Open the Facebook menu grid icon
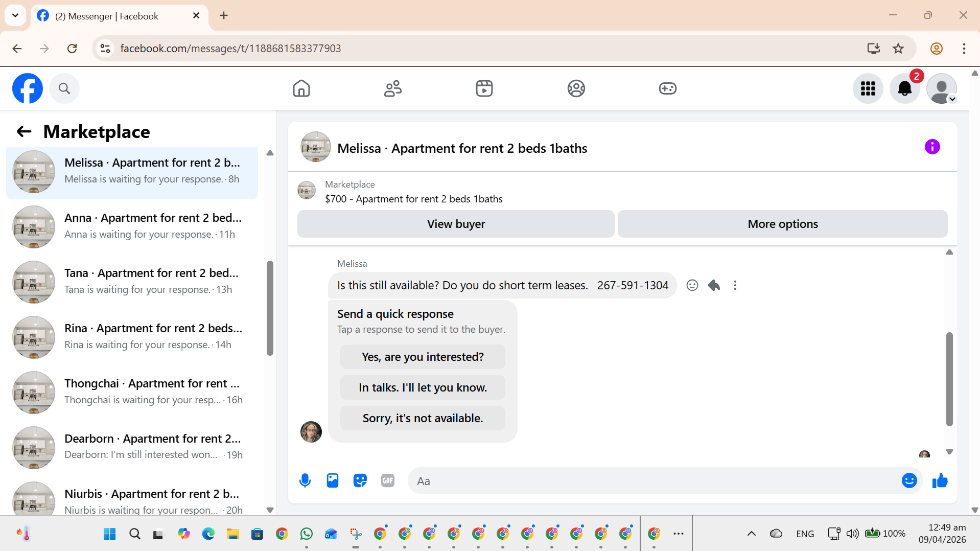 [868, 88]
